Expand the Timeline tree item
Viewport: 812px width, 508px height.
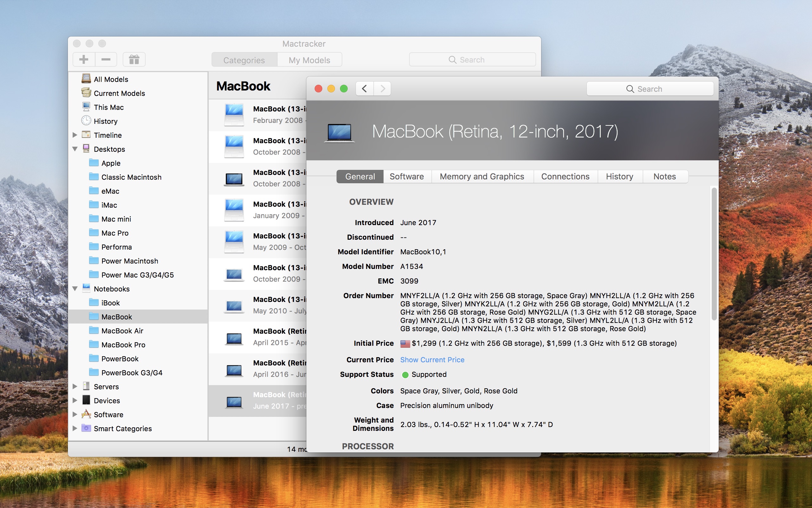75,135
